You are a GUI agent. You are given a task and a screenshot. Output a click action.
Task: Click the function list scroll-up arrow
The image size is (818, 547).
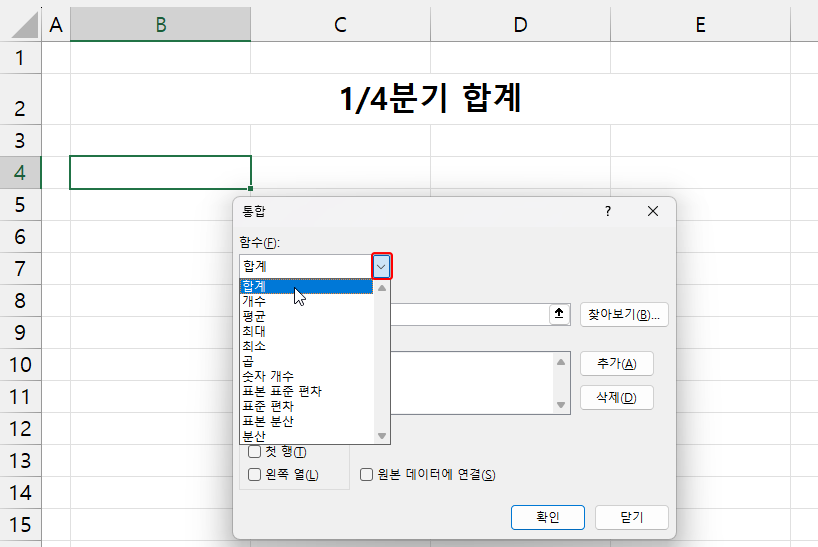[382, 288]
